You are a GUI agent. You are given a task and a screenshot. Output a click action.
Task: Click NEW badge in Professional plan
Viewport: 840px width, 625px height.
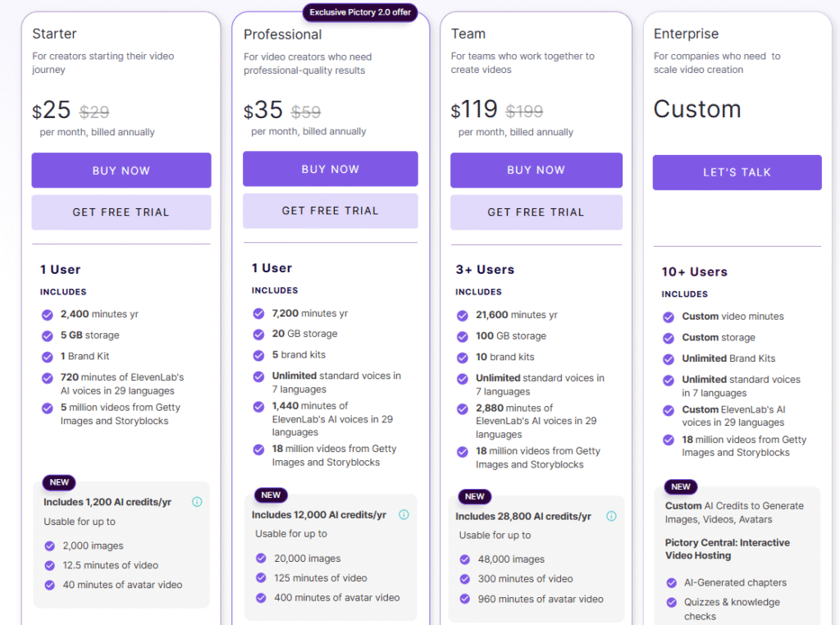271,495
